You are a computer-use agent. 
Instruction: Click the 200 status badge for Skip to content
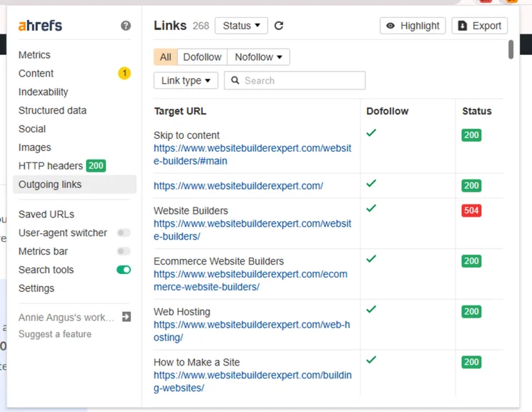click(x=471, y=135)
